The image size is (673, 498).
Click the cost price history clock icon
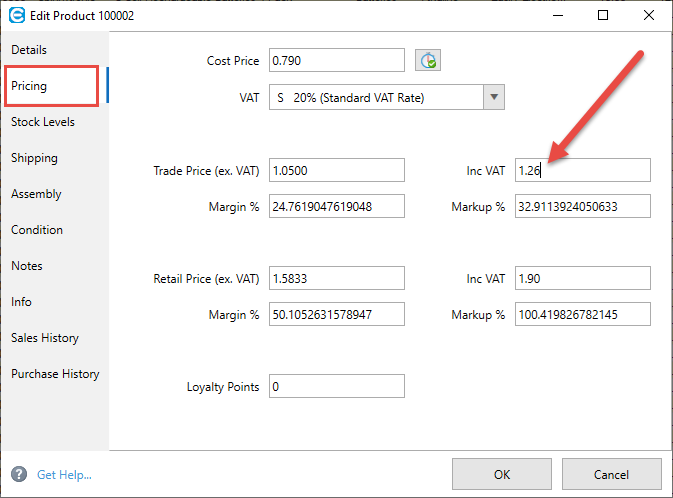[x=428, y=61]
